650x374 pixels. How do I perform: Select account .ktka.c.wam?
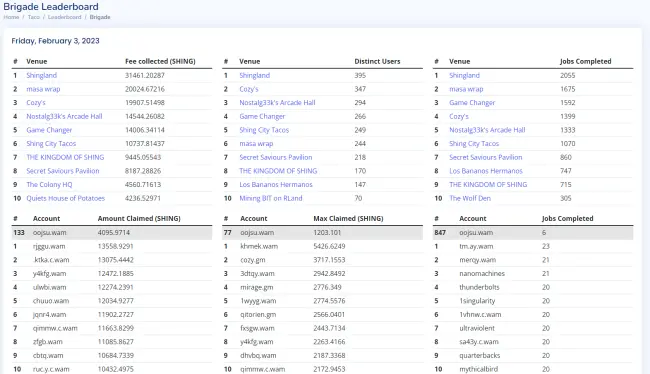click(x=51, y=260)
